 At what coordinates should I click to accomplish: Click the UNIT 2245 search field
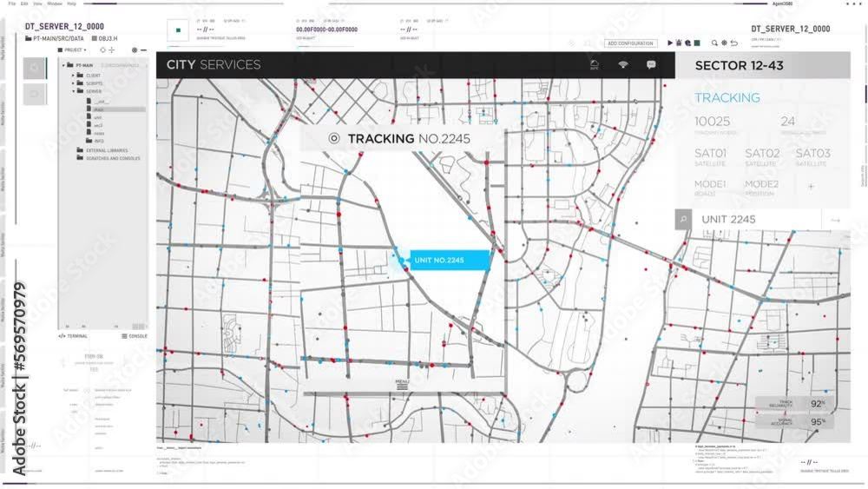tap(756, 219)
